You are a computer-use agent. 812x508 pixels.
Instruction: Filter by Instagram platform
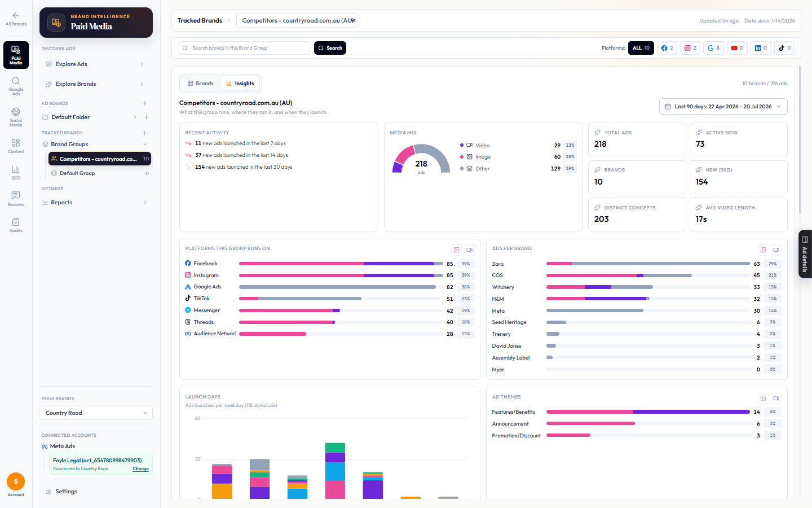[x=690, y=48]
